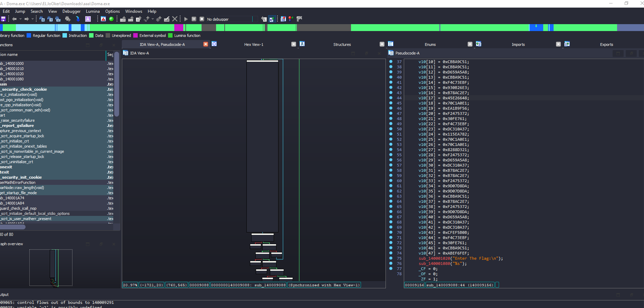Toggle breakpoint dot on line 44
This screenshot has height=308, width=644.
tap(391, 98)
